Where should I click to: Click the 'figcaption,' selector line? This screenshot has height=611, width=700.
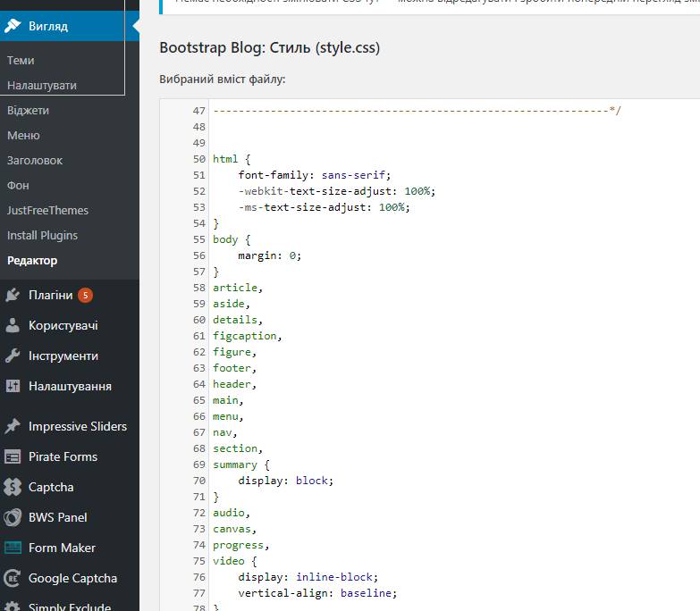[x=248, y=336]
